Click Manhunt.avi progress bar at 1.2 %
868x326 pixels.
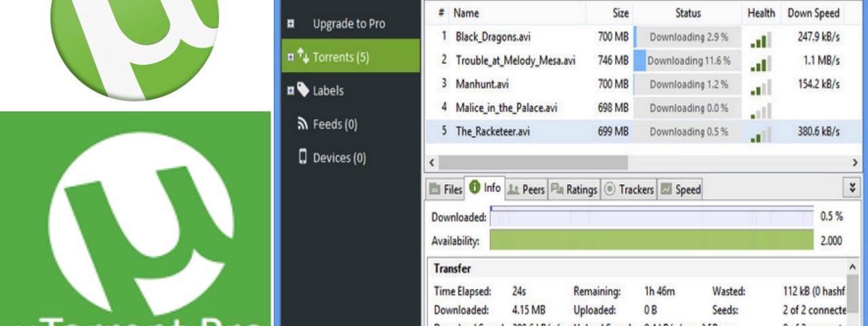coord(688,84)
